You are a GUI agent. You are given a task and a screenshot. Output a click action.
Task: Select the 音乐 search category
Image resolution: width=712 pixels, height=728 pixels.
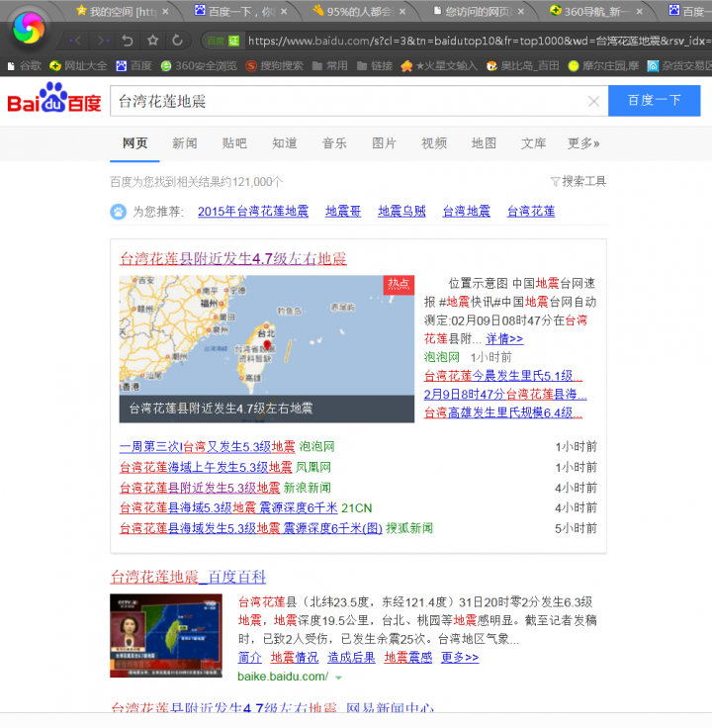334,143
